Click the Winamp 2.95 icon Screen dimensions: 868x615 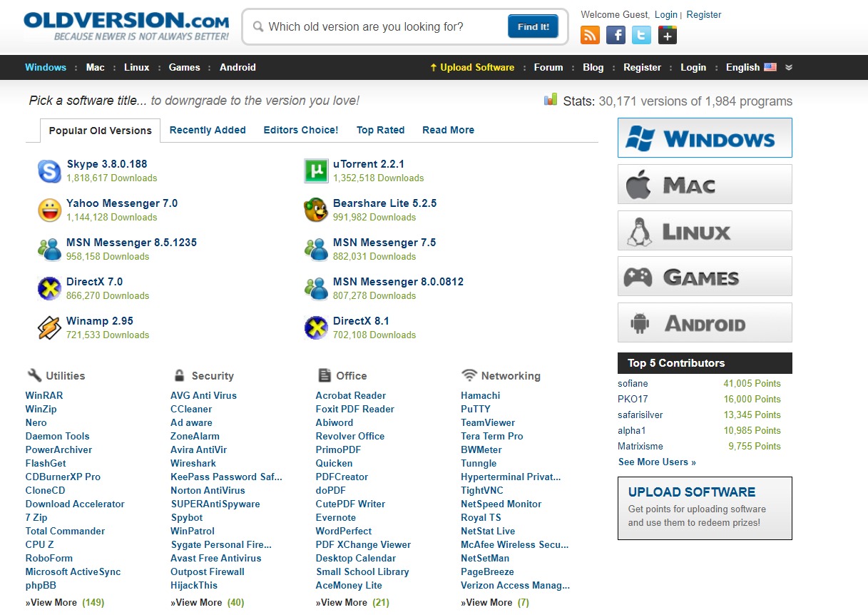pos(50,328)
